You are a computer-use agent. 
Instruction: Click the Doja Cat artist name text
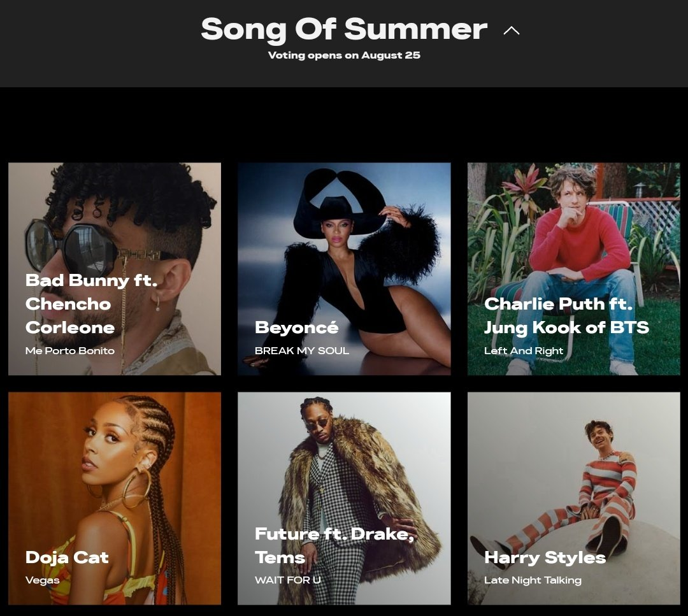coord(67,557)
